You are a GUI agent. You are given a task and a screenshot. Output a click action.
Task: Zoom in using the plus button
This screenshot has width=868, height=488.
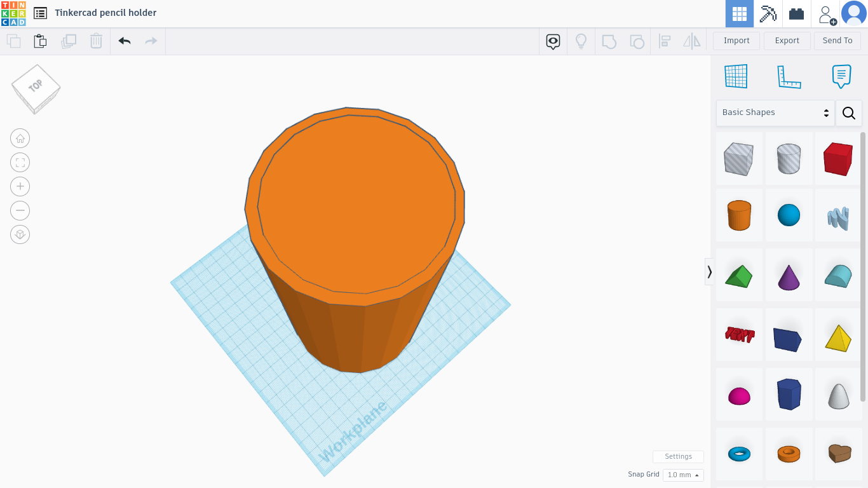pyautogui.click(x=20, y=186)
